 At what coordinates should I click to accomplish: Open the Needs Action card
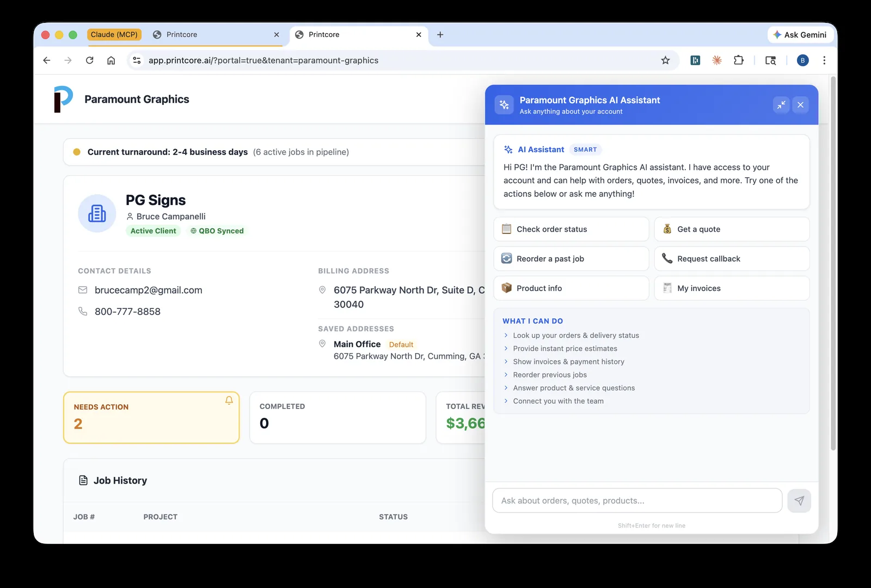[x=151, y=418]
